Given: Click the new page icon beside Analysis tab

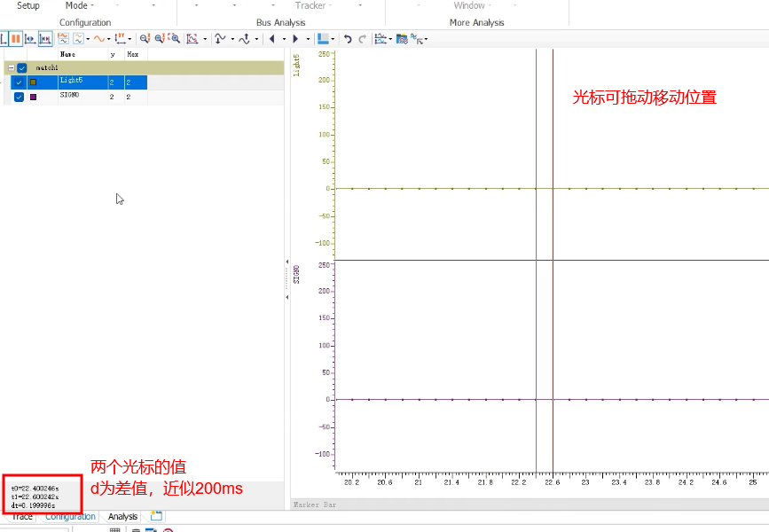Looking at the screenshot, I should tap(156, 516).
